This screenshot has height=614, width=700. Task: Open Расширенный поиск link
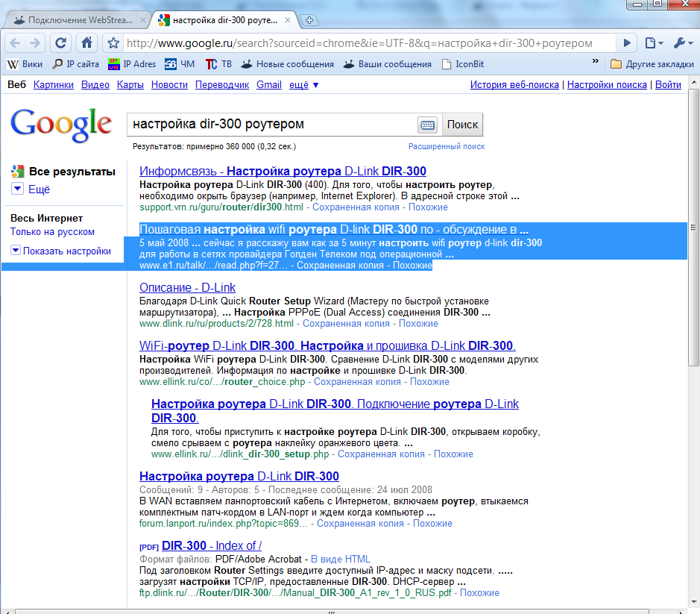pyautogui.click(x=447, y=146)
